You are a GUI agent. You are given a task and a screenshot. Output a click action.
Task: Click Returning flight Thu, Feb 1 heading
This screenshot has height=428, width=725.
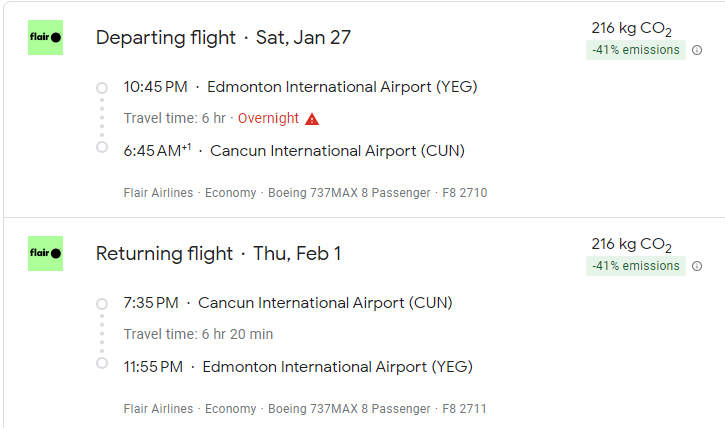tap(218, 254)
